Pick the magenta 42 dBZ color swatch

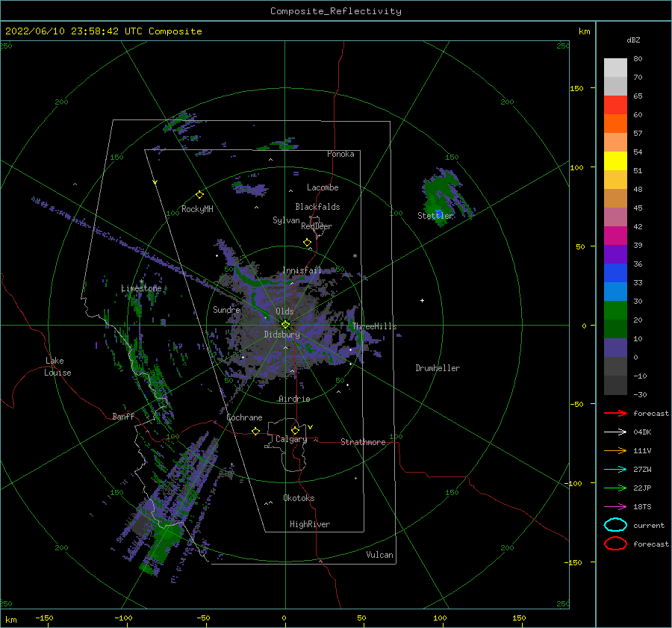coord(615,236)
